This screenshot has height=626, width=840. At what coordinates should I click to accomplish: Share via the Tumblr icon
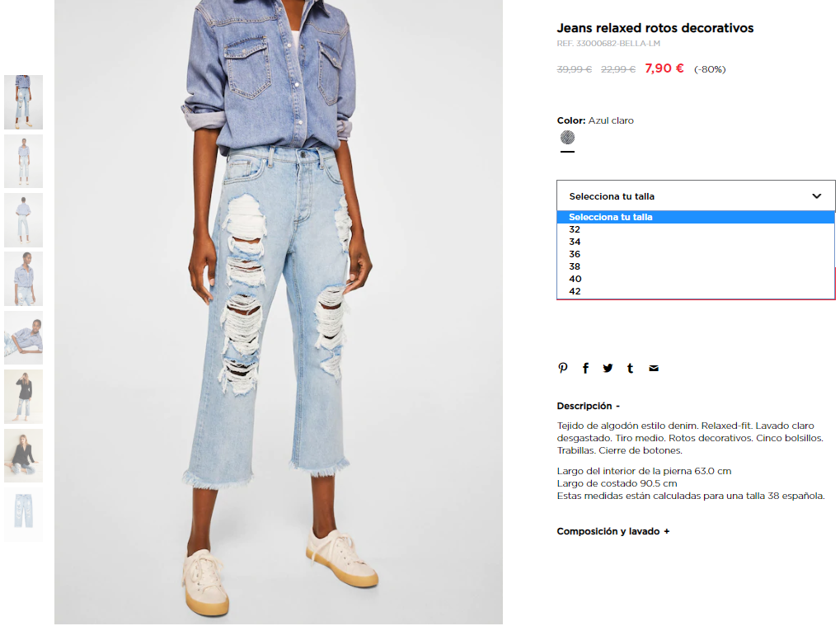click(630, 368)
